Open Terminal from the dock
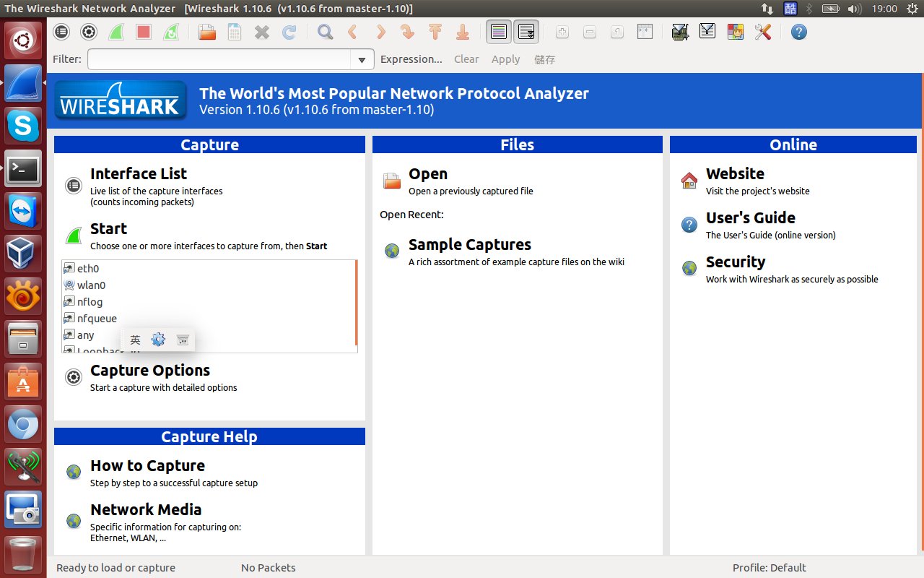The width and height of the screenshot is (924, 578). (x=23, y=169)
